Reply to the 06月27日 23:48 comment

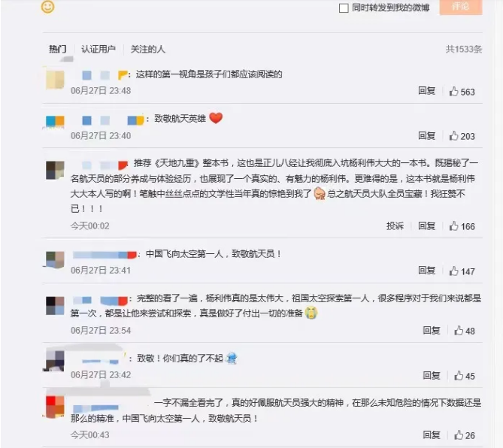pos(426,91)
